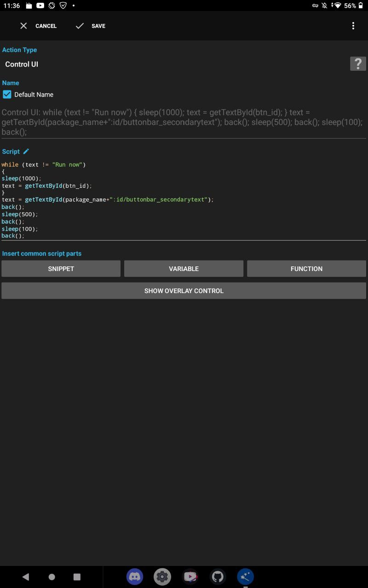Viewport: 368px width, 588px height.
Task: Tap the 11:36 clock in status bar
Action: [x=11, y=6]
